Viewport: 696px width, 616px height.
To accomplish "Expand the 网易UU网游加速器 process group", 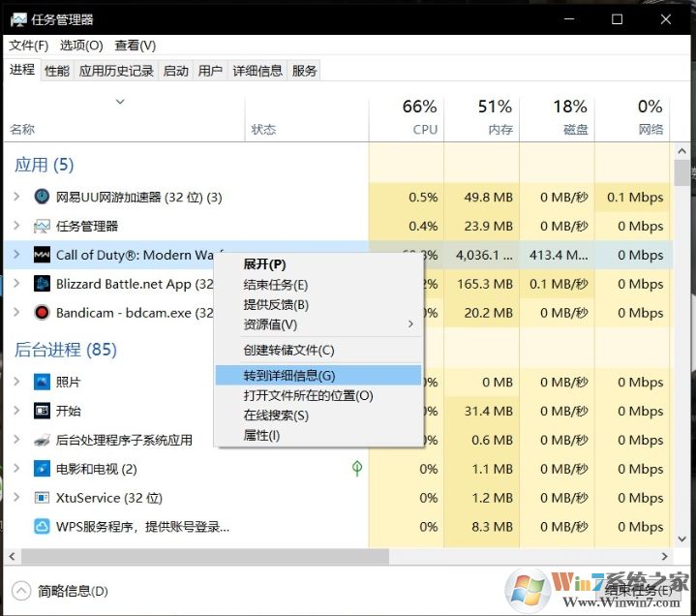I will click(x=15, y=197).
